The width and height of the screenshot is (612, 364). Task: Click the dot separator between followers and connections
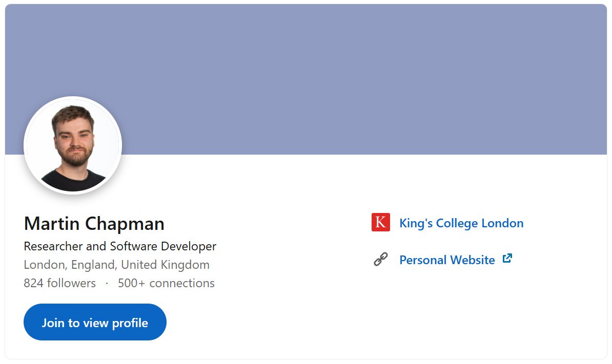coord(106,283)
